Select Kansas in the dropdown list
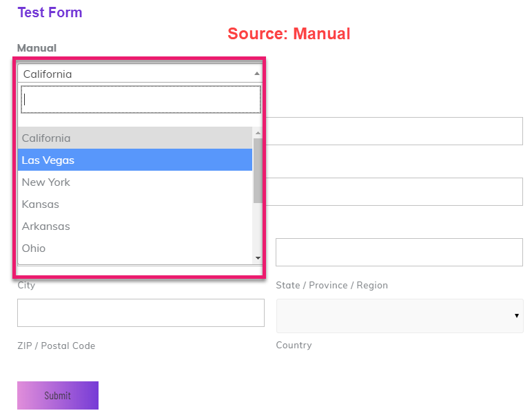 [x=135, y=204]
